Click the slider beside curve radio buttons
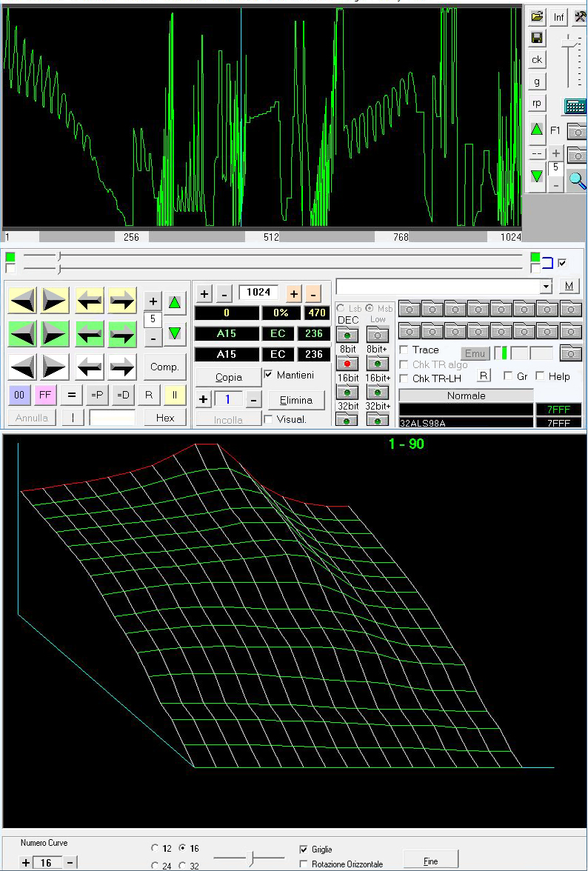The width and height of the screenshot is (588, 871). click(249, 858)
